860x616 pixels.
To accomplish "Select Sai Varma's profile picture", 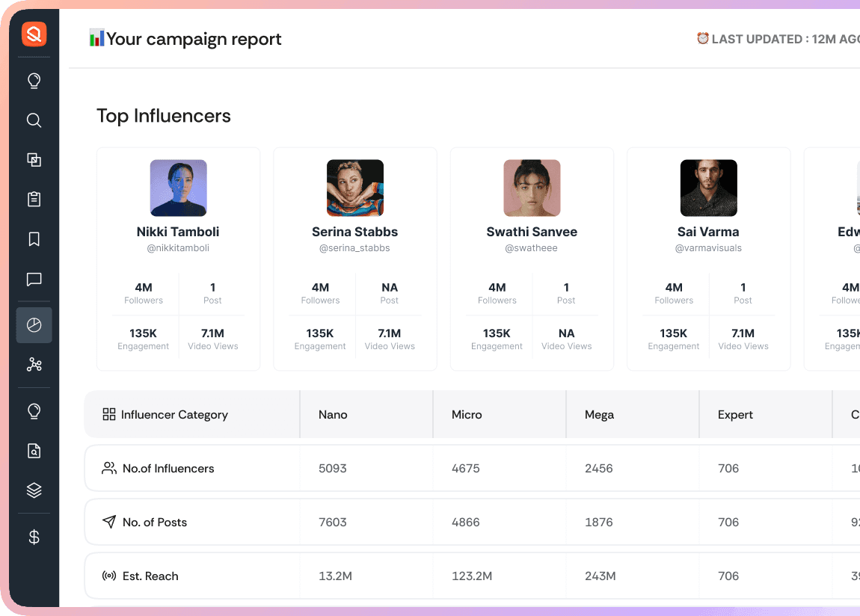I will tap(708, 188).
